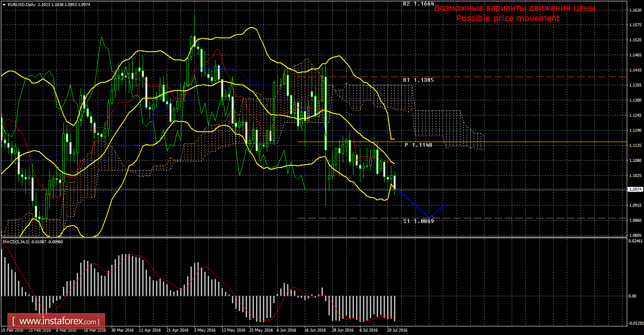This screenshot has height=335, width=644.
Task: Click the 'Possible price movement' red caption
Action: [508, 18]
